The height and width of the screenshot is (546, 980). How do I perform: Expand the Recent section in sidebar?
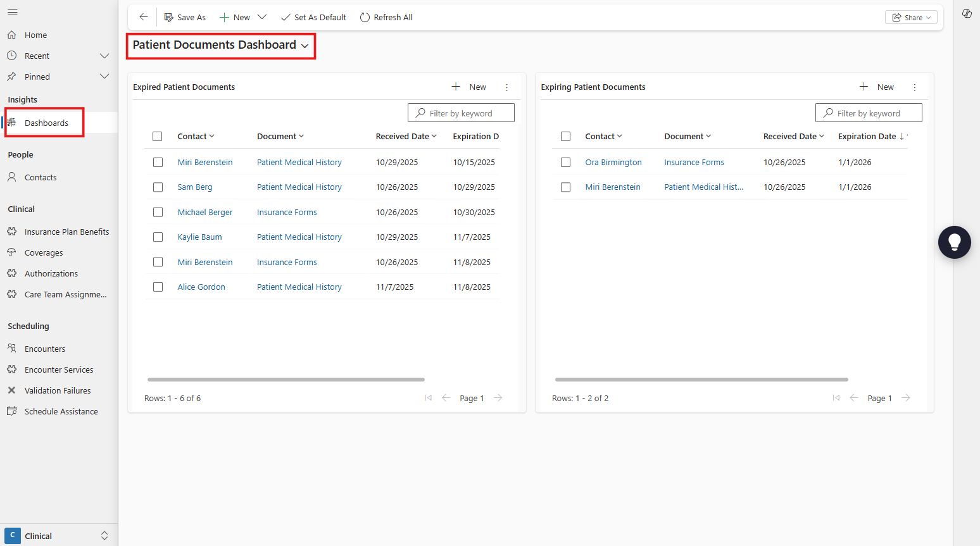(104, 56)
